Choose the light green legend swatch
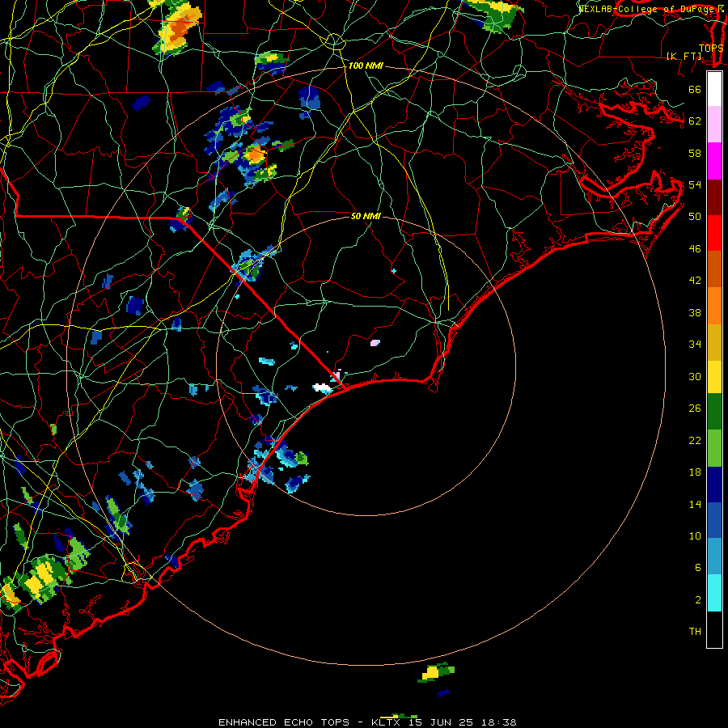Image resolution: width=728 pixels, height=728 pixels. tap(714, 448)
